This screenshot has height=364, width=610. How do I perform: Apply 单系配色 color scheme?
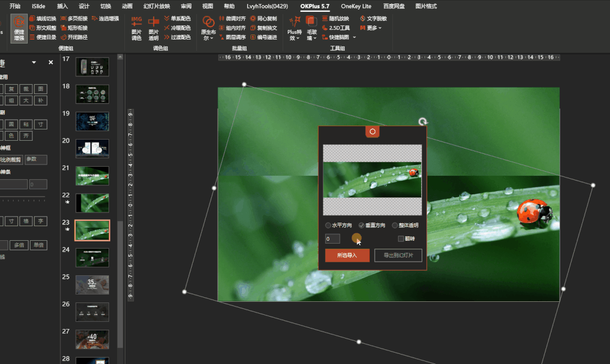pyautogui.click(x=178, y=18)
